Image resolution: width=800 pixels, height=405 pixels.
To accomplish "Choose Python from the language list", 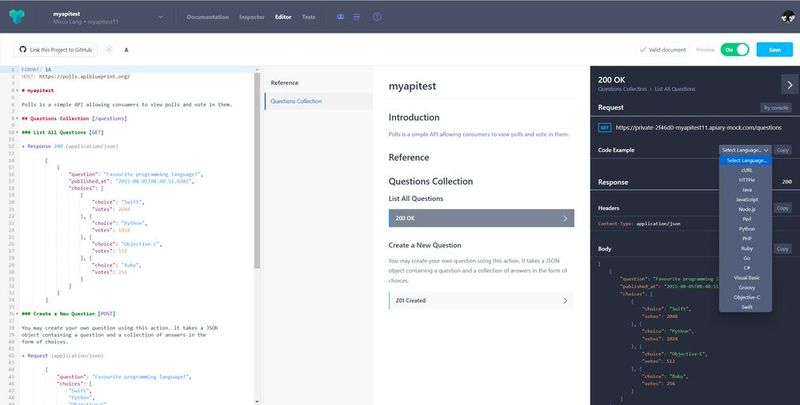I will pos(746,229).
